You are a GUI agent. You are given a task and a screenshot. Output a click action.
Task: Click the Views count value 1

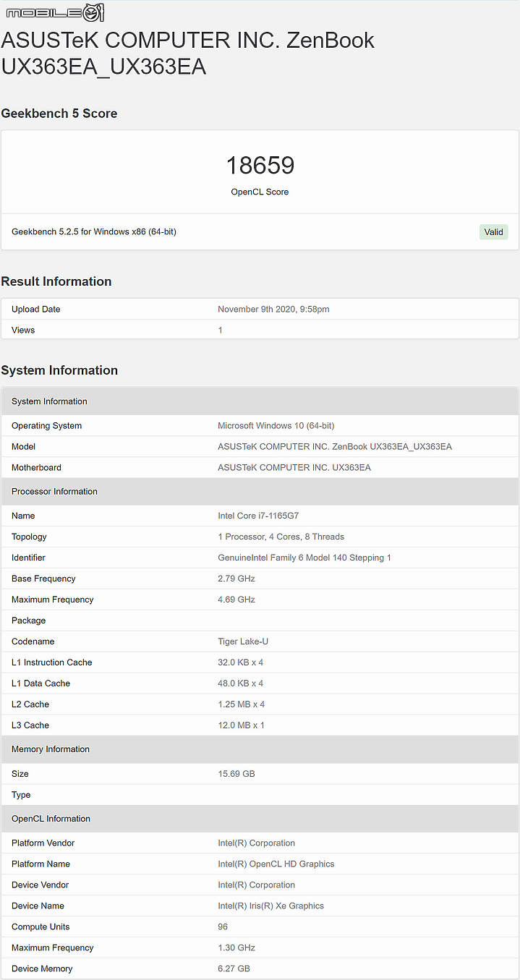coord(221,331)
